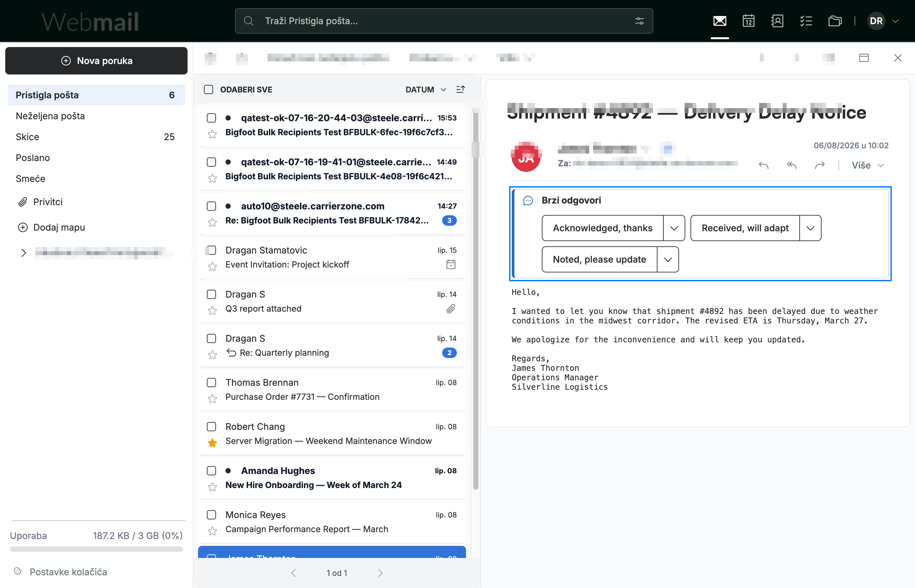Open the Datum sort dropdown

coord(425,90)
